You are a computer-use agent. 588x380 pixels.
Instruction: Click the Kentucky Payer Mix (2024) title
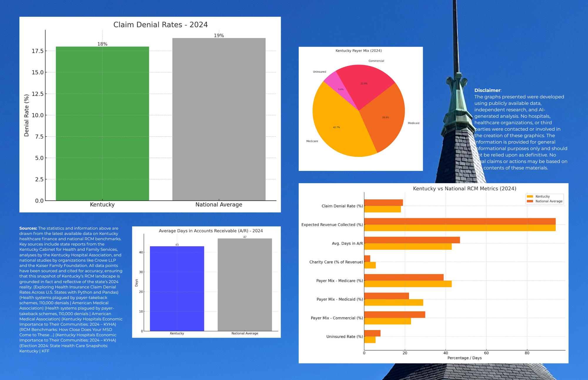coord(358,51)
